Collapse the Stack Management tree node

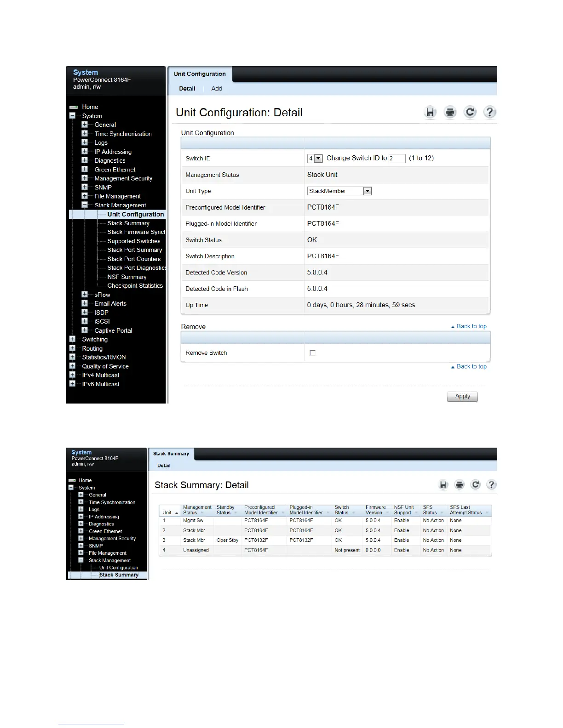coord(85,205)
